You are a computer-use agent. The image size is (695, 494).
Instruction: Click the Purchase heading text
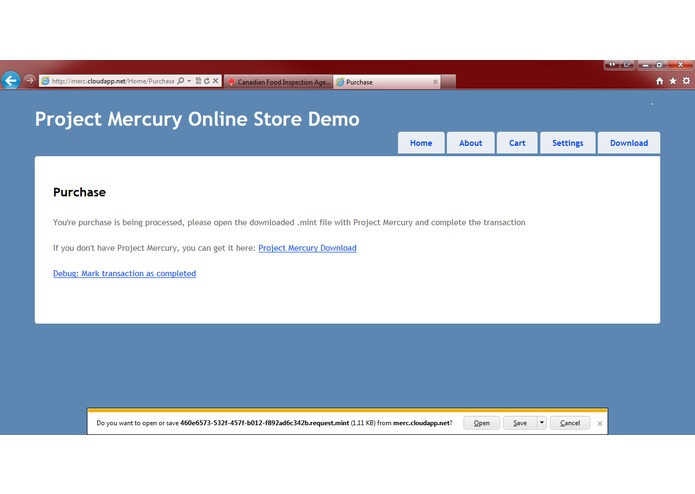[x=79, y=192]
